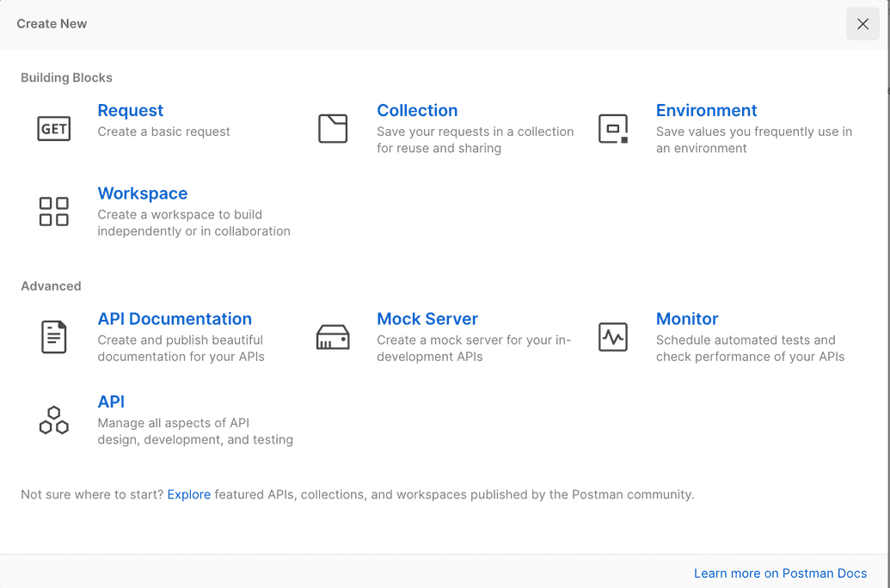Click the Mock Server icon
The height and width of the screenshot is (588, 890).
pos(333,337)
